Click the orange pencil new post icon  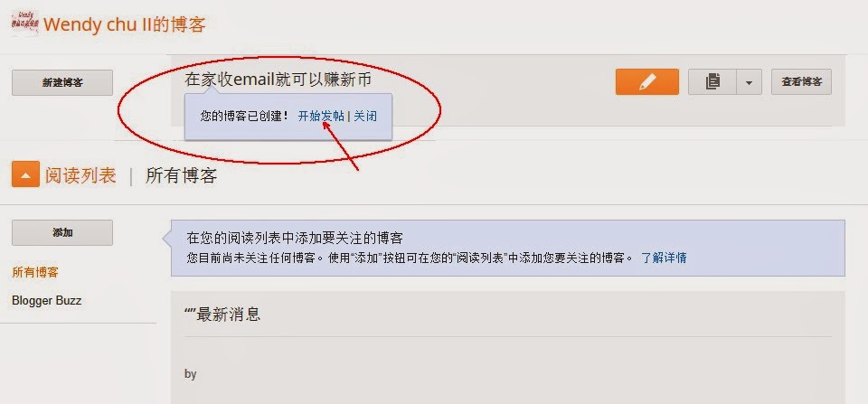coord(647,82)
